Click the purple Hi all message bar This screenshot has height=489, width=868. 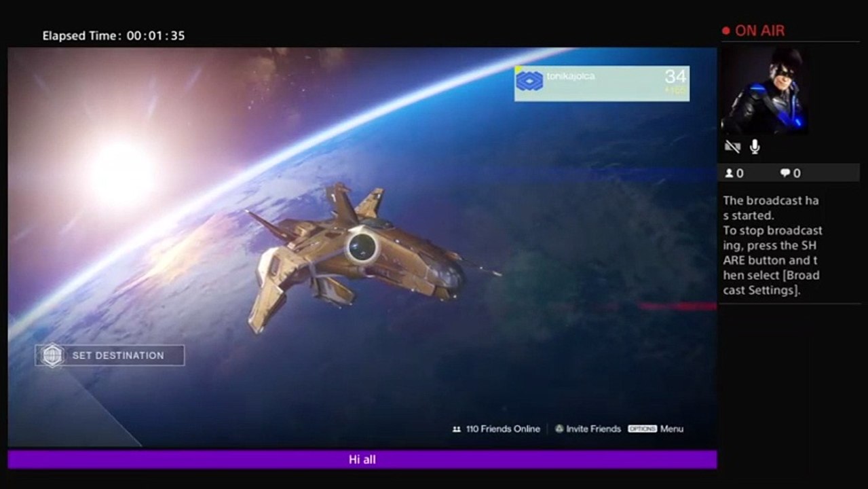pos(362,460)
